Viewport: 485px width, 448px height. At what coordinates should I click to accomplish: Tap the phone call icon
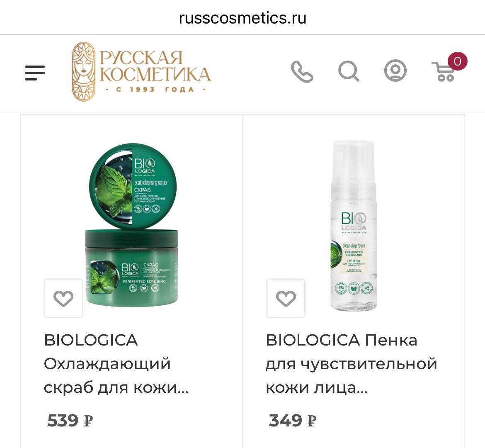(302, 71)
